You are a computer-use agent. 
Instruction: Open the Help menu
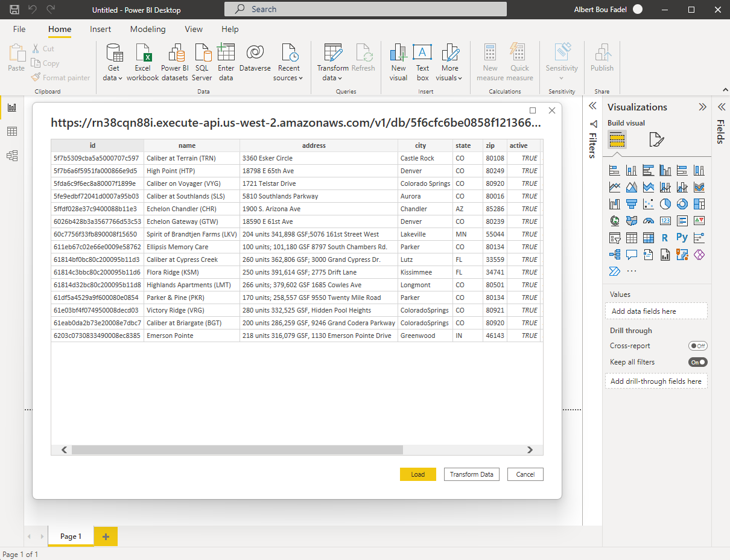point(230,29)
